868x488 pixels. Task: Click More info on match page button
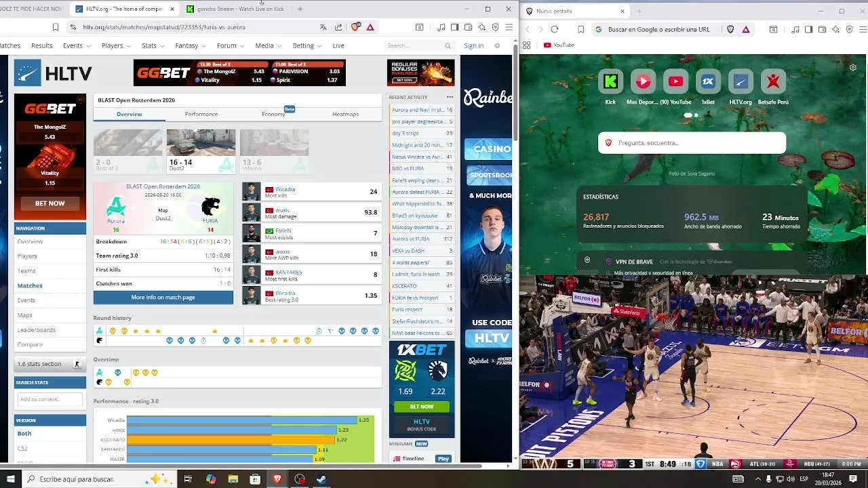tap(163, 297)
